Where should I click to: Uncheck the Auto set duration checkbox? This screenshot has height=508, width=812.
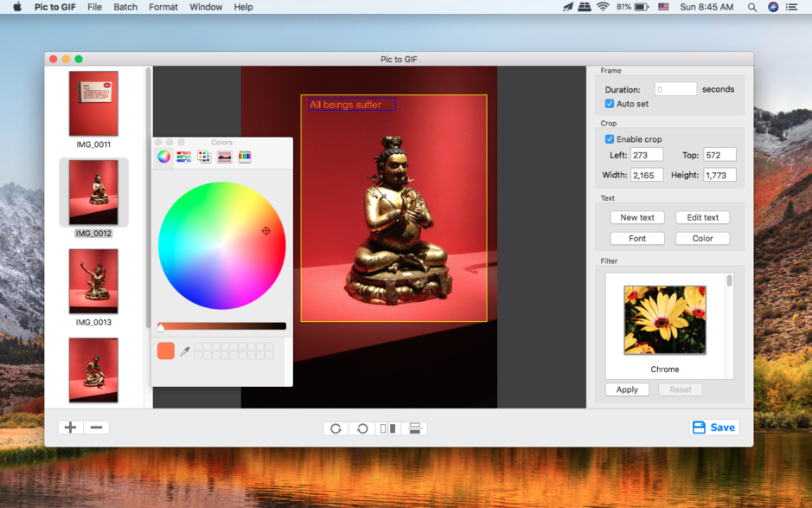click(x=610, y=104)
